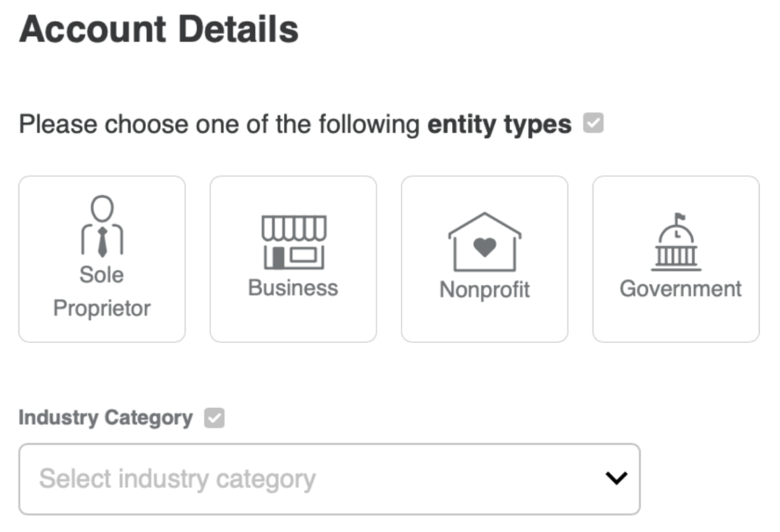Click the striped awning of the Business icon
Screen dimensions: 780x532
pos(293,228)
